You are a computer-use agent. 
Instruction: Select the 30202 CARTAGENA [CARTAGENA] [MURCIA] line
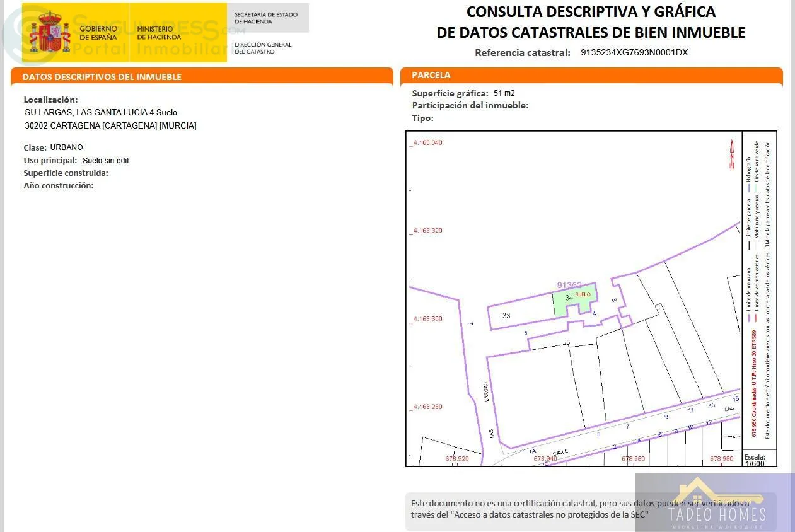[110, 125]
